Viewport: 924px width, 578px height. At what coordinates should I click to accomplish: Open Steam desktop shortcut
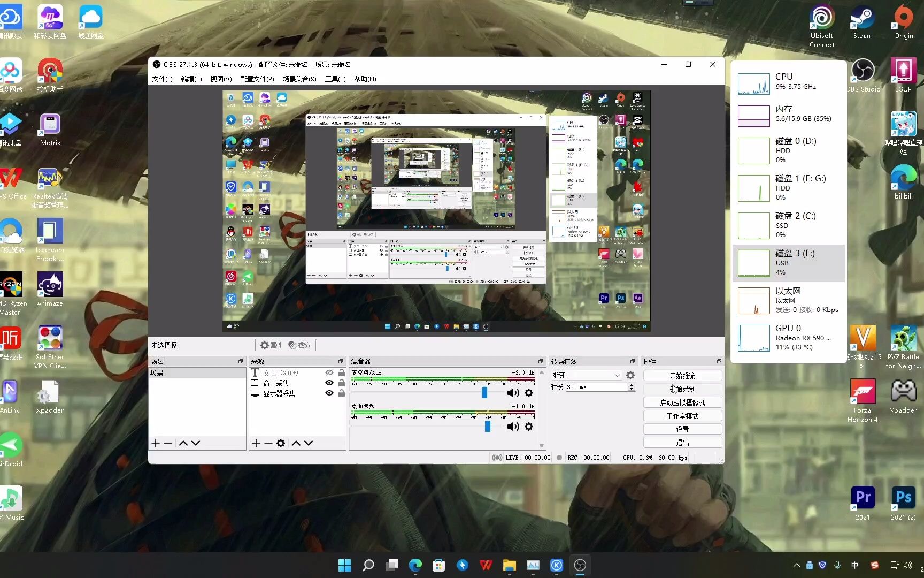[x=863, y=21]
